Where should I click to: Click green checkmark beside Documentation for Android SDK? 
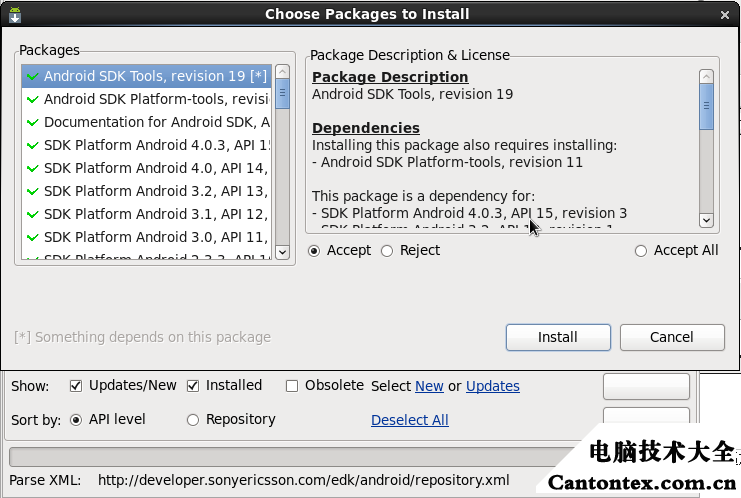point(33,122)
